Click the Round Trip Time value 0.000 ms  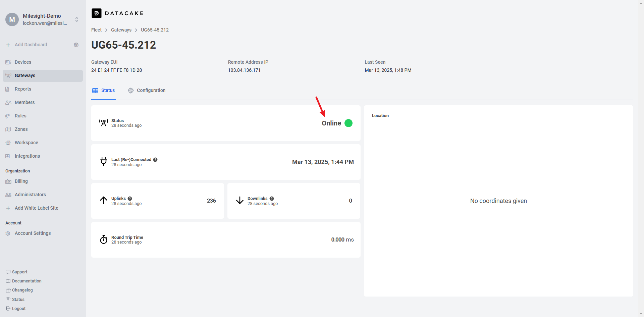342,240
